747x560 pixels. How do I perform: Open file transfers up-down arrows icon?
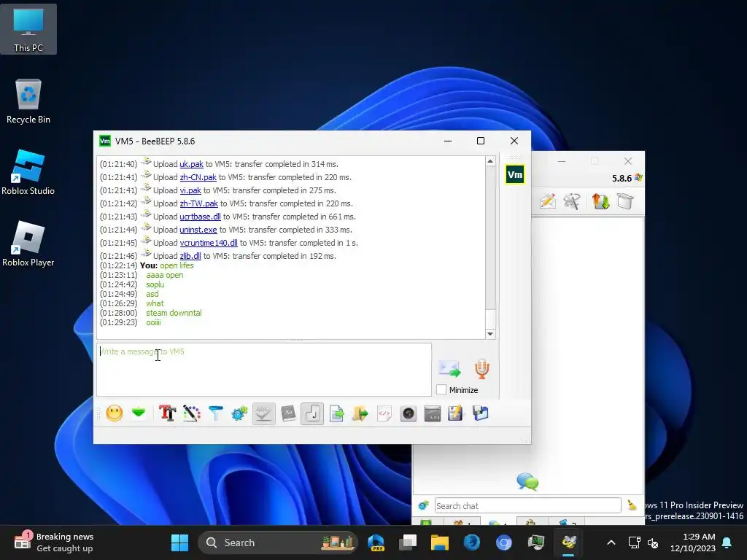[x=601, y=201]
